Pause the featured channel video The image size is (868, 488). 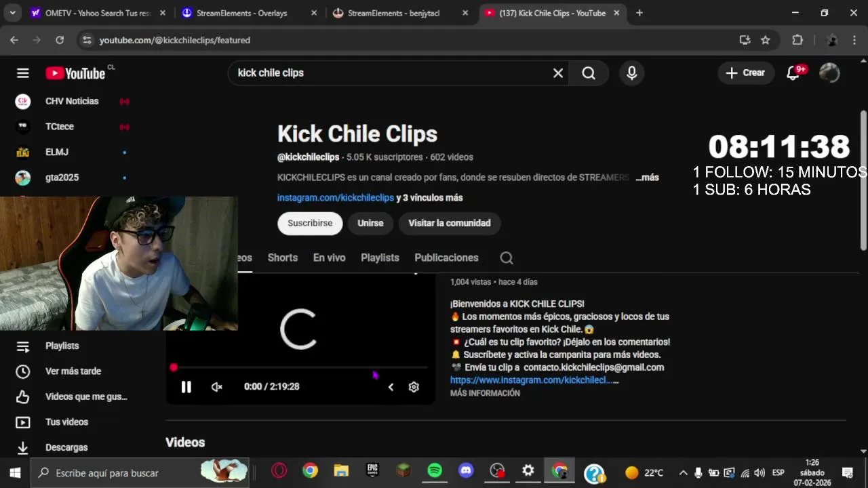(x=186, y=387)
